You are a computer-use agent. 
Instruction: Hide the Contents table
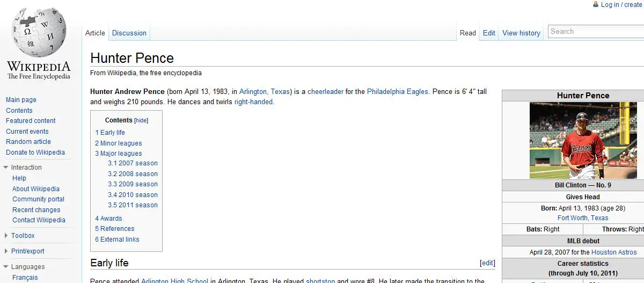point(141,121)
